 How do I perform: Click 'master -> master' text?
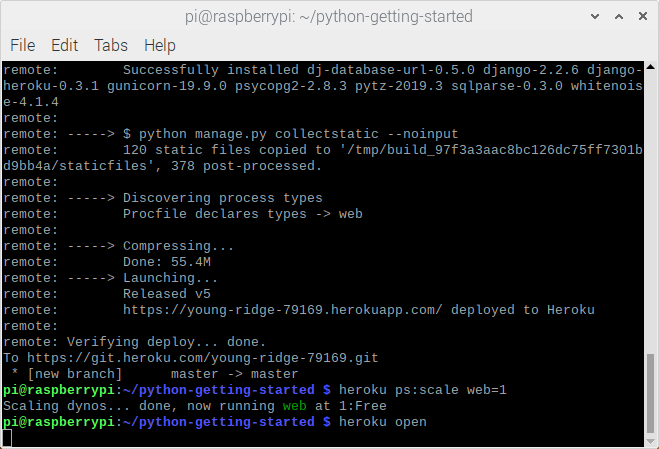235,374
